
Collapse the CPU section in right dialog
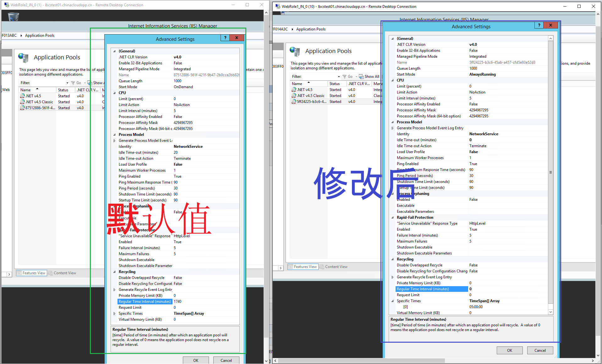(392, 80)
